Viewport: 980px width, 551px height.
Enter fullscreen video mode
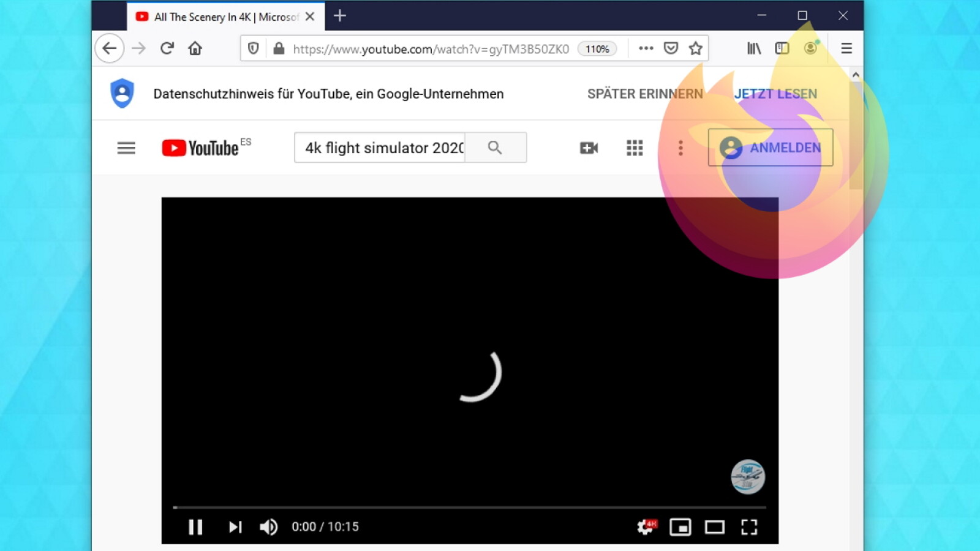(749, 527)
